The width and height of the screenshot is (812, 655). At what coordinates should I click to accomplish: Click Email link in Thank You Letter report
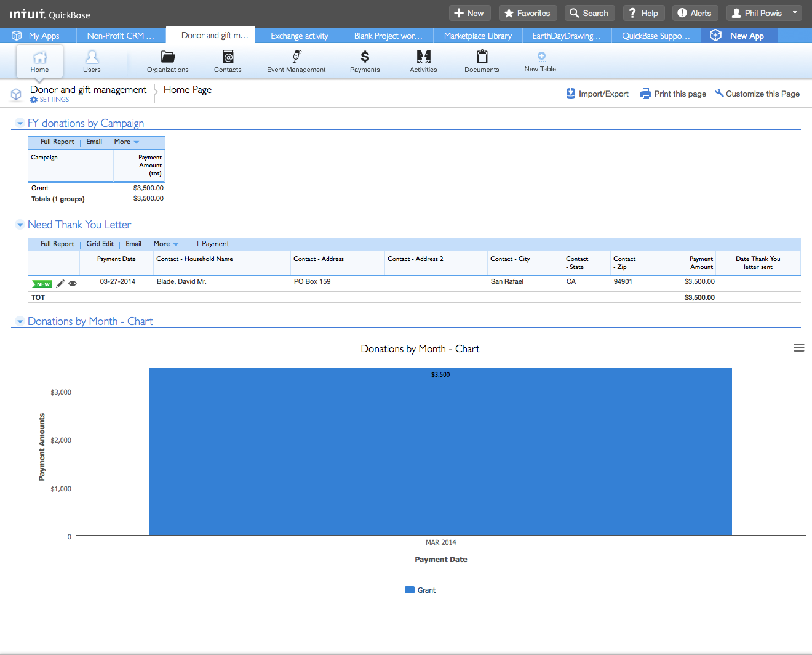tap(133, 244)
